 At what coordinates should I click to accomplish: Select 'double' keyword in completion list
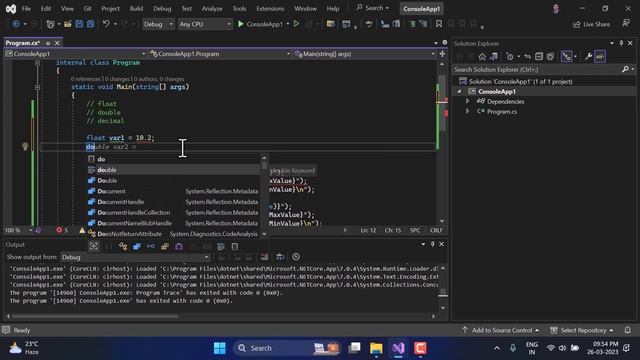(x=173, y=170)
